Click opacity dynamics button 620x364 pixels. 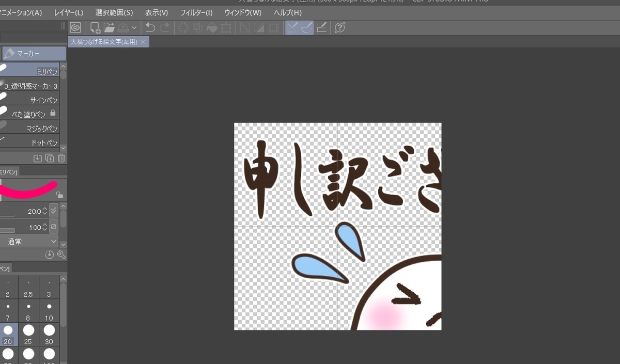(x=54, y=227)
